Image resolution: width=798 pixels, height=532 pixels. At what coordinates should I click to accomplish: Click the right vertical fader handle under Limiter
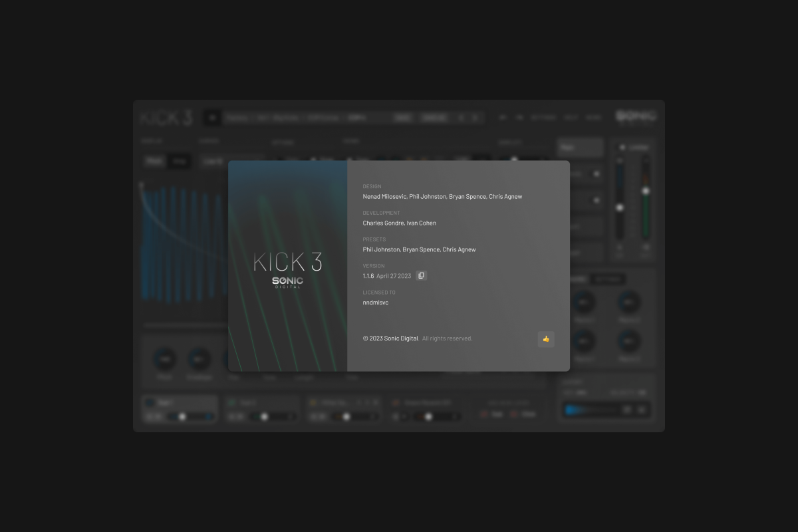(x=644, y=191)
